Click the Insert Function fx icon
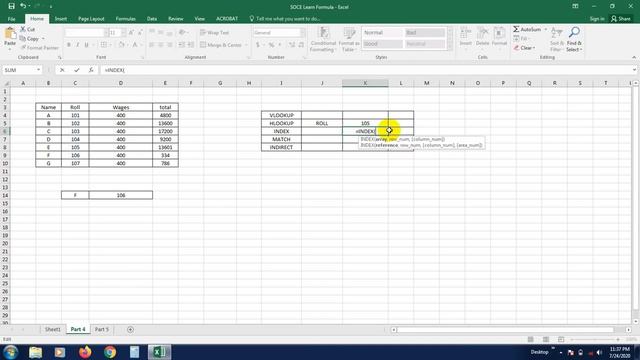 click(91, 70)
